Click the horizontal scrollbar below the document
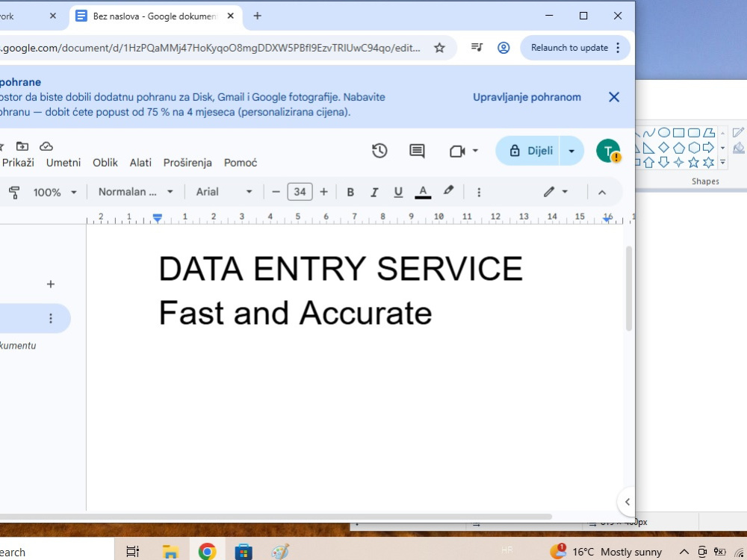This screenshot has width=747, height=560. tap(276, 517)
